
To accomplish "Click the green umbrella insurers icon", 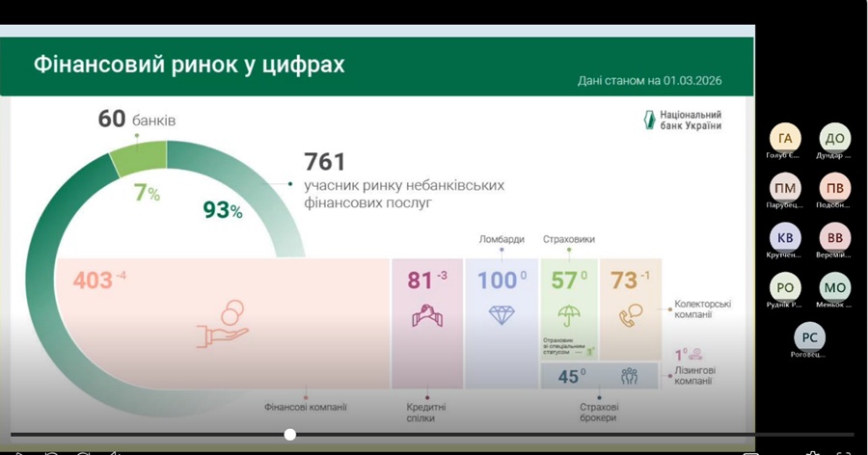I will 568,315.
